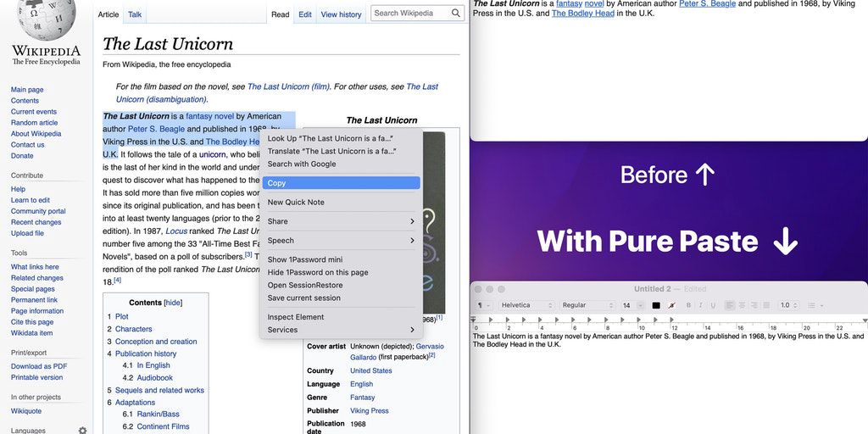
Task: Click footnote [2] after first paperback
Action: point(431,355)
